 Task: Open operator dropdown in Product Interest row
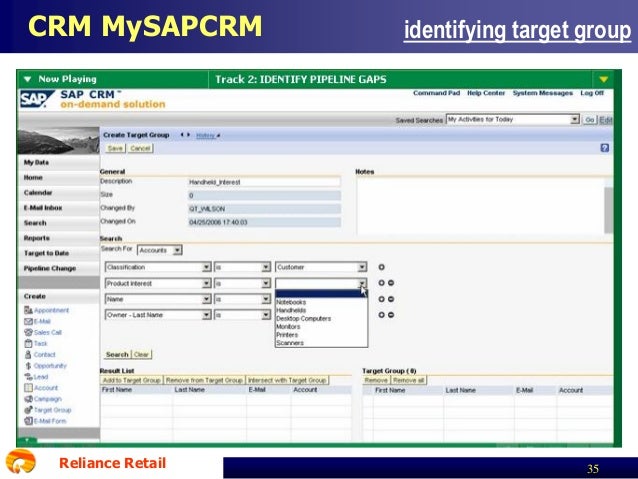pyautogui.click(x=266, y=283)
